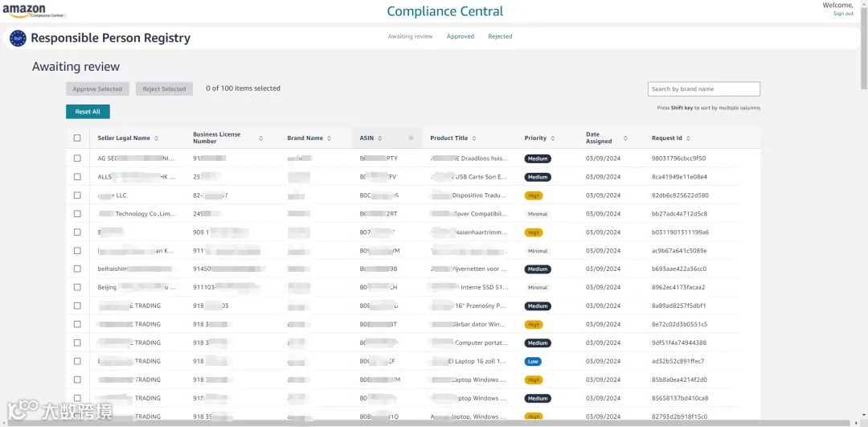Sort by Date Assigned column arrows

click(x=625, y=138)
